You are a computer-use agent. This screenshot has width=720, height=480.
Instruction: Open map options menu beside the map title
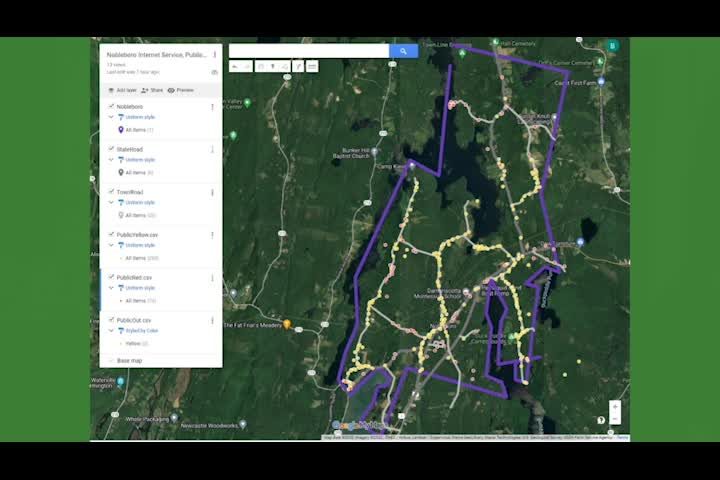(x=214, y=55)
